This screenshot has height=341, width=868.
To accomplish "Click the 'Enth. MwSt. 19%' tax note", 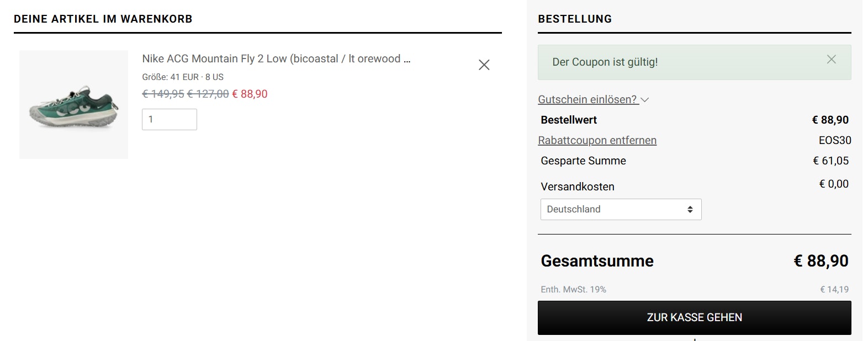I will coord(573,290).
